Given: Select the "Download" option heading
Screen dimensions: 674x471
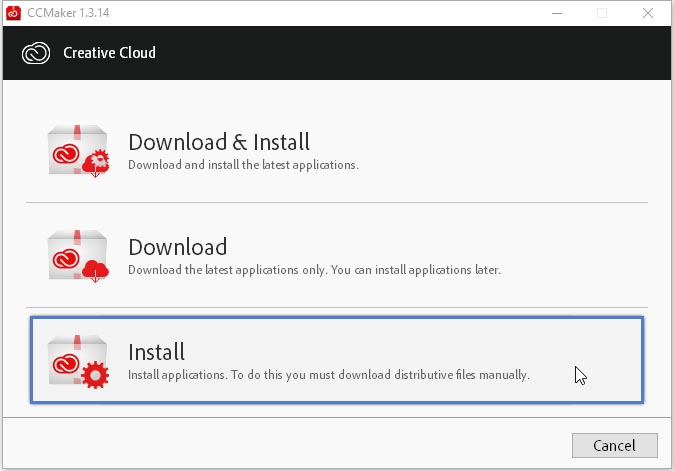Looking at the screenshot, I should point(177,247).
